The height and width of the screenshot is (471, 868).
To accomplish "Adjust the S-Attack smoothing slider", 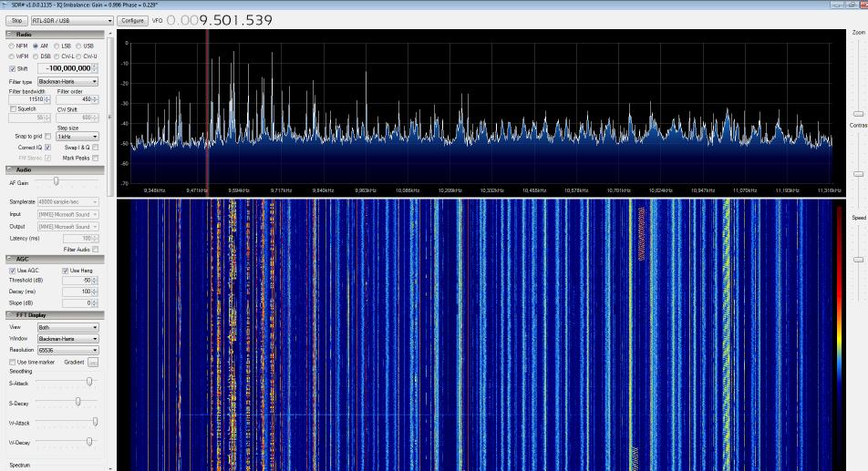I will point(89,382).
